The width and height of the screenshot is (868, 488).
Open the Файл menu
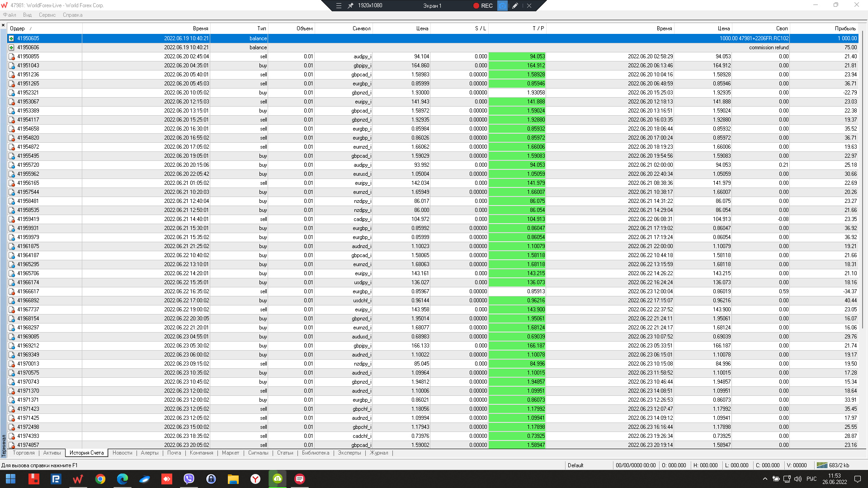point(9,15)
